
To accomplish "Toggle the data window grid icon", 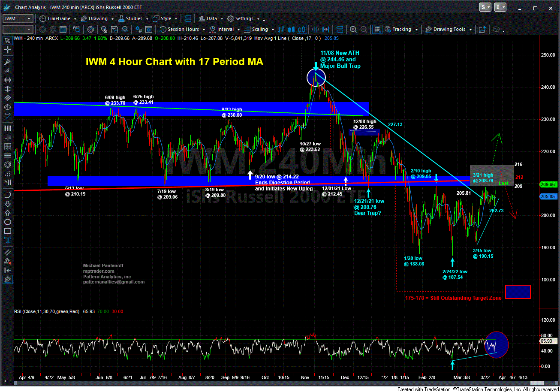I will pyautogui.click(x=377, y=29).
